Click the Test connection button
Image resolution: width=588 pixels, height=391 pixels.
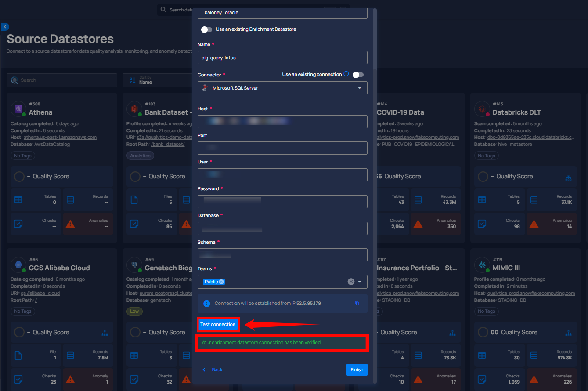pyautogui.click(x=218, y=325)
